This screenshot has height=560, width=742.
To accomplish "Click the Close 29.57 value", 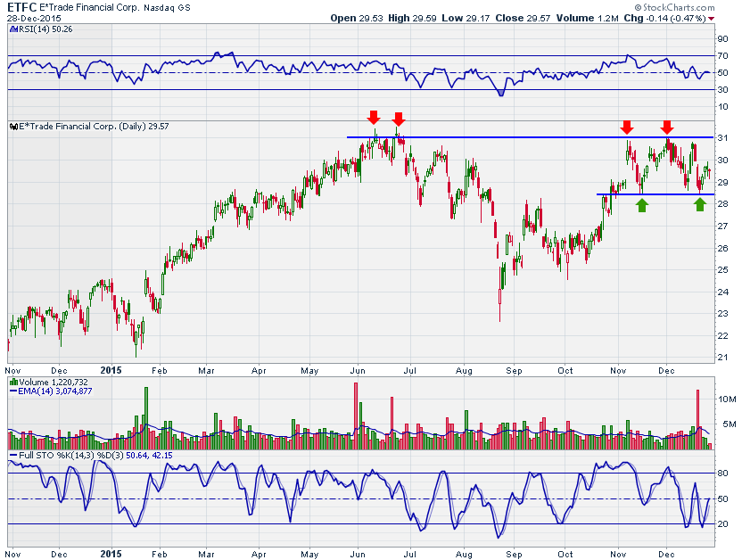I will (523, 18).
